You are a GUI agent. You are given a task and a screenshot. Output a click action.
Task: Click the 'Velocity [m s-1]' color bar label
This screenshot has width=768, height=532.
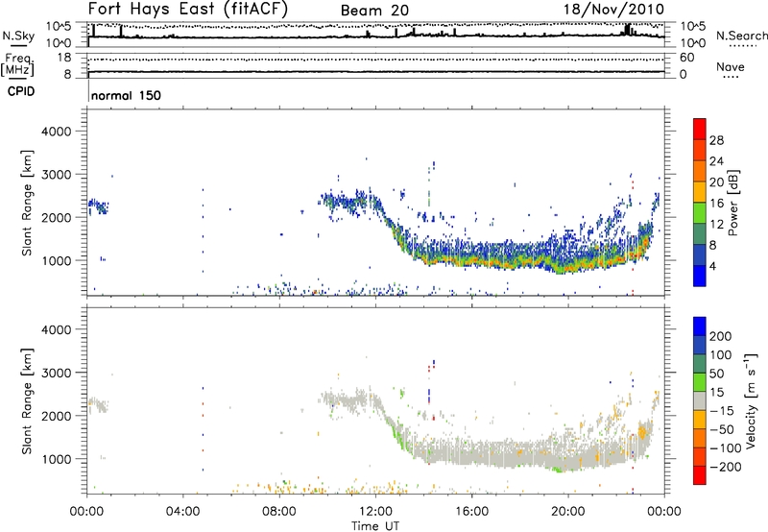pos(751,400)
